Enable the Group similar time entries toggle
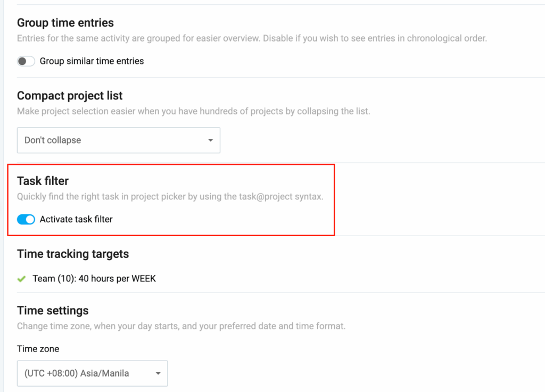Screen dimensions: 545x392 [26, 61]
